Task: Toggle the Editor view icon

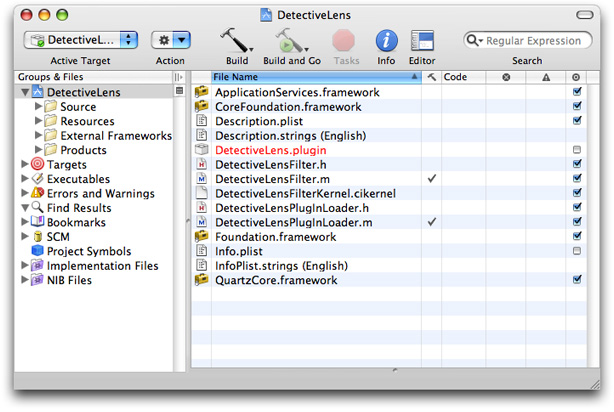Action: click(x=422, y=40)
